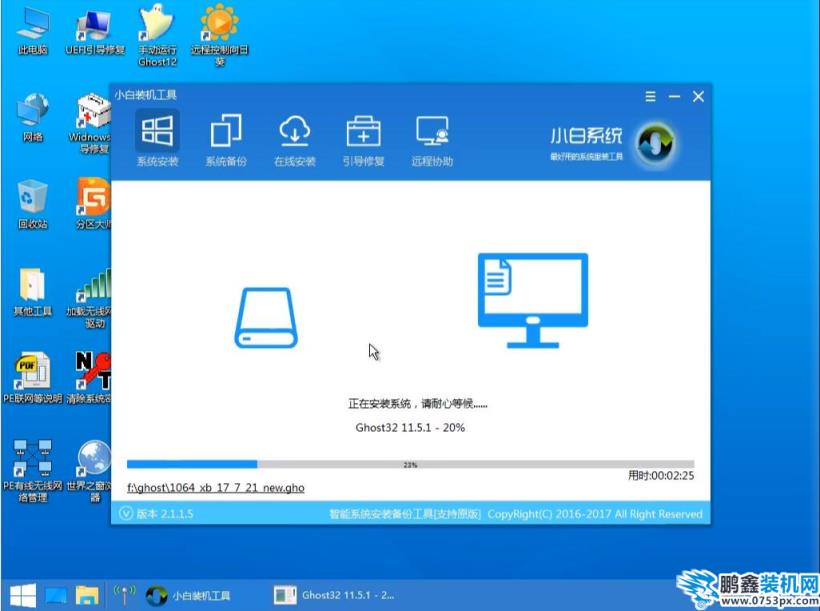Click the 用时:00:02:25 elapsed time text
This screenshot has height=611, width=820.
click(661, 476)
